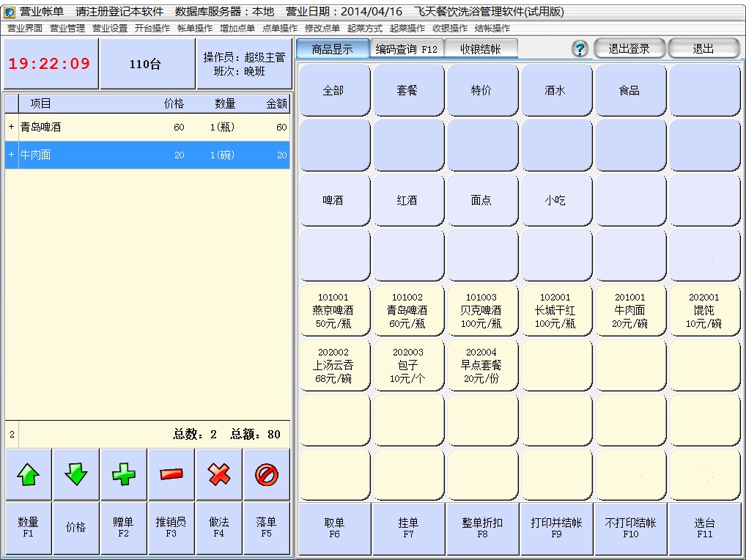Image resolution: width=746 pixels, height=560 pixels.
Task: Switch to the 收银结帐 tab
Action: pyautogui.click(x=480, y=49)
